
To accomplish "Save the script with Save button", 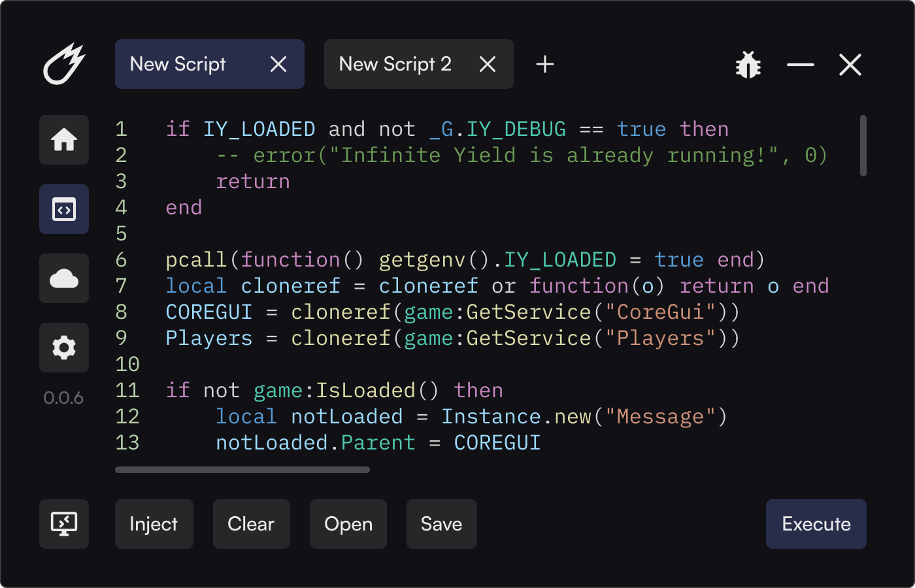I will pyautogui.click(x=442, y=524).
